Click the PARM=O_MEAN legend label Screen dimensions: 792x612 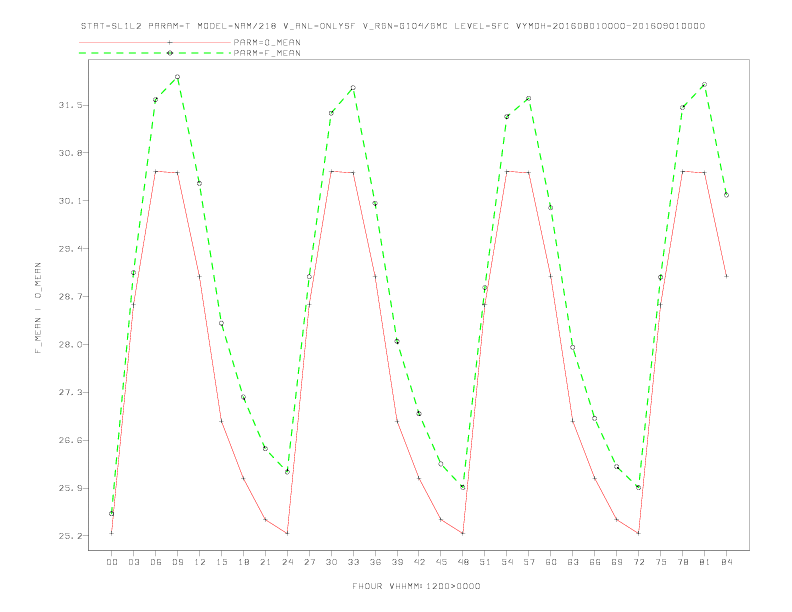267,42
